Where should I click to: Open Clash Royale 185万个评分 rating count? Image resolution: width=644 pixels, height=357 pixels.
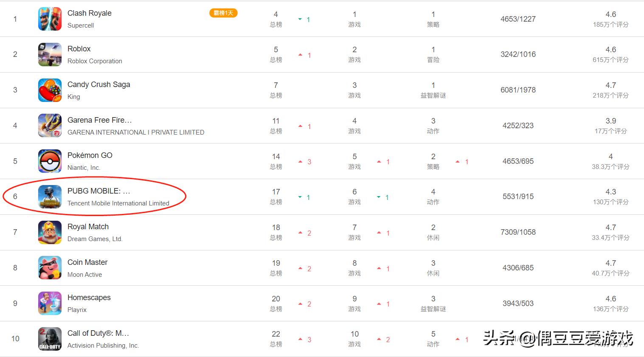point(610,25)
